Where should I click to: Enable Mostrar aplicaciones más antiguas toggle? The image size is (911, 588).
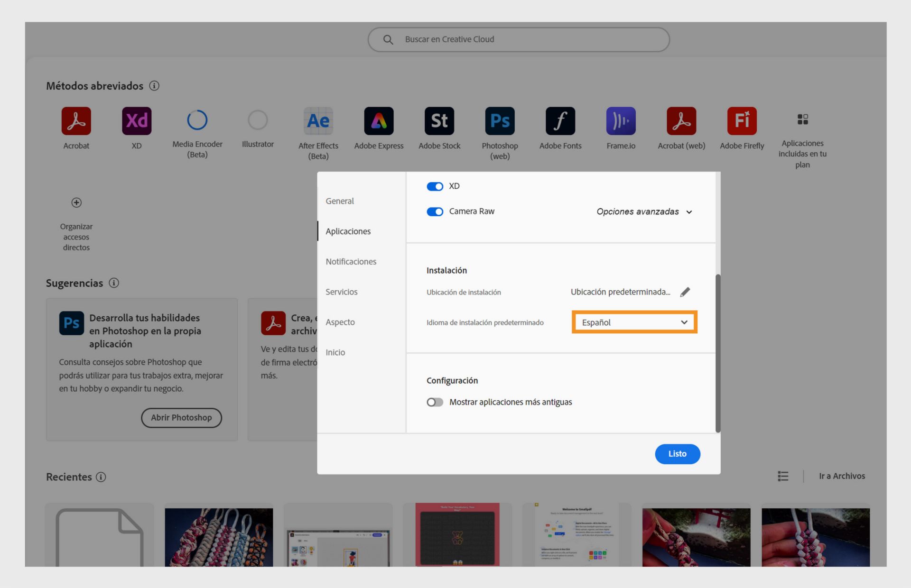coord(435,402)
